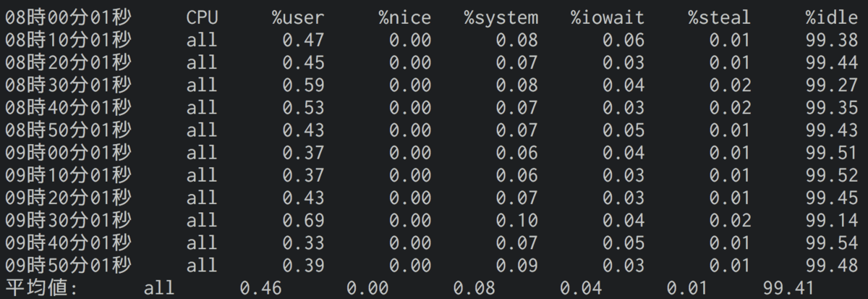868x299 pixels.
Task: Select %user value 0.59 at 08時30分
Action: (304, 85)
